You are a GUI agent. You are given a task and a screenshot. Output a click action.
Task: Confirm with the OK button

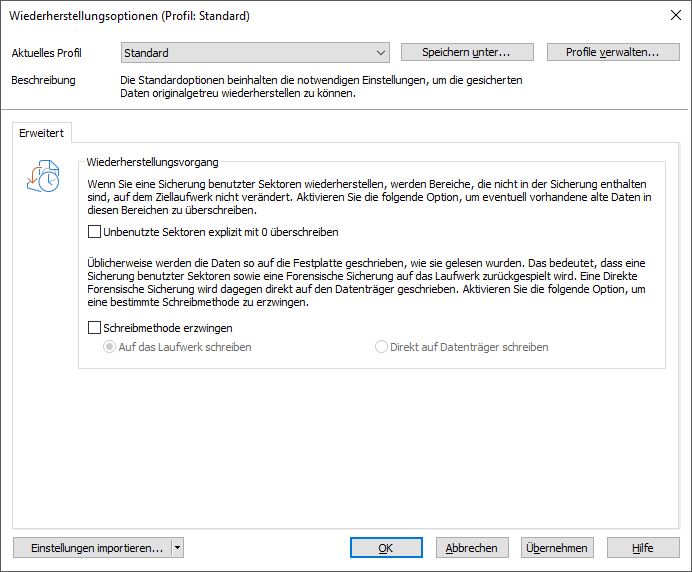[386, 548]
